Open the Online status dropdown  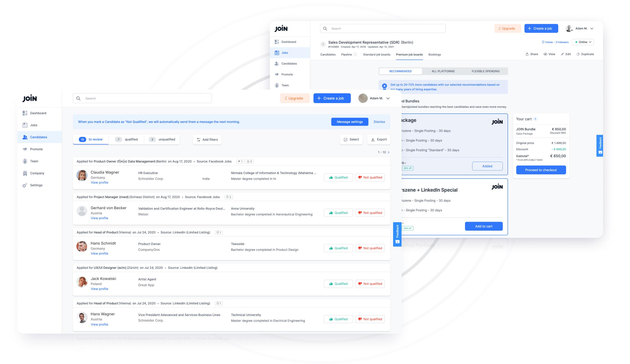pyautogui.click(x=583, y=42)
